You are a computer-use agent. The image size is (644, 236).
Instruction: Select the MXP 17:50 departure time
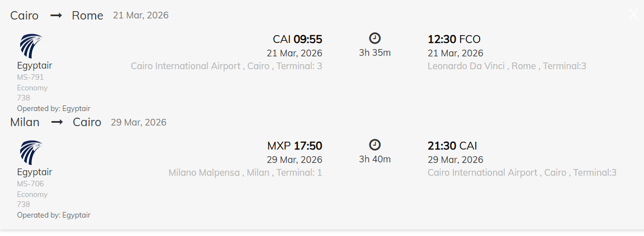(295, 146)
